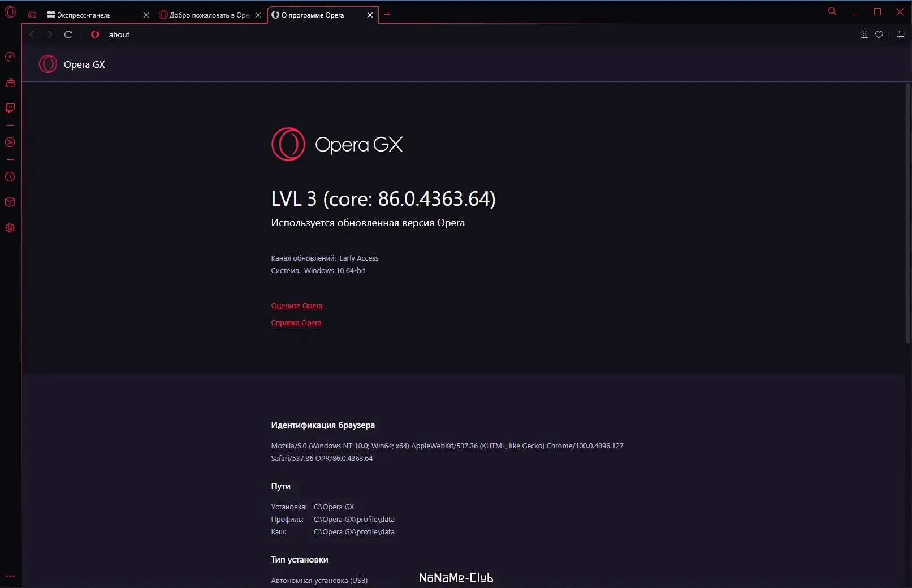The height and width of the screenshot is (588, 912).
Task: Open a new tab with plus button
Action: [x=387, y=15]
